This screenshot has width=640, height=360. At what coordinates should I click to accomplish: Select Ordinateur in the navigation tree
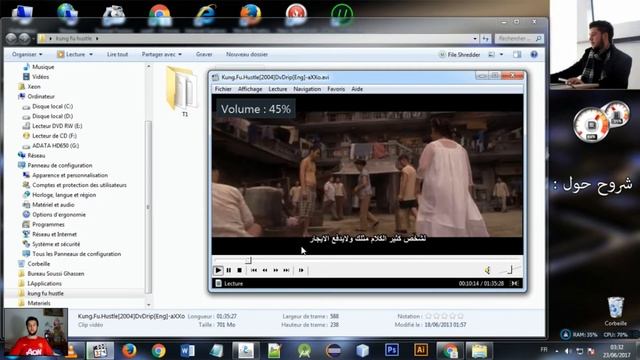click(41, 96)
